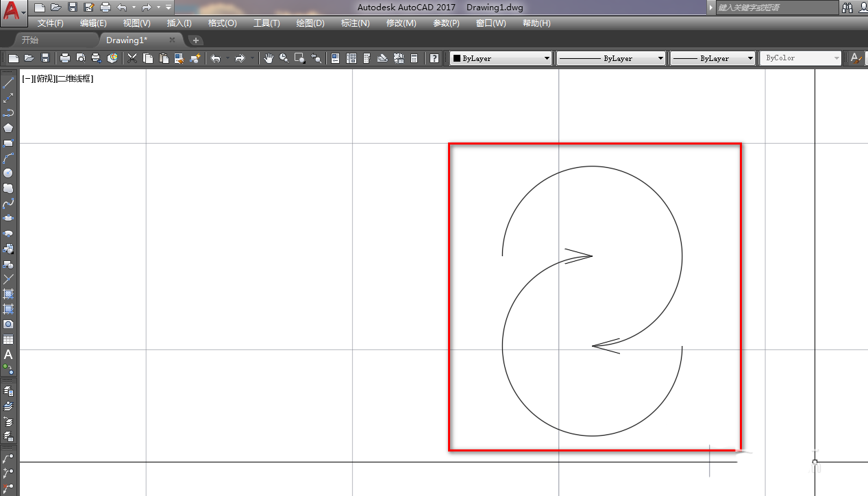
Task: Click Save As in the quick access toolbar
Action: [89, 8]
